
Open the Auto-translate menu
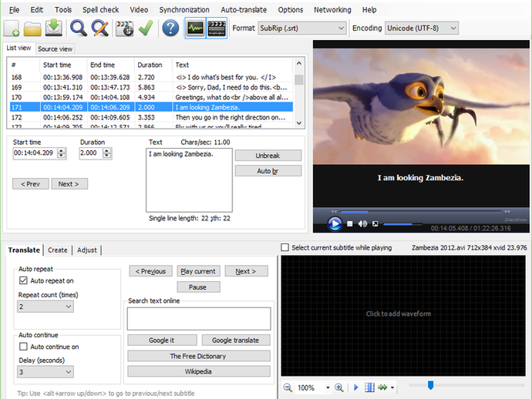click(x=244, y=10)
